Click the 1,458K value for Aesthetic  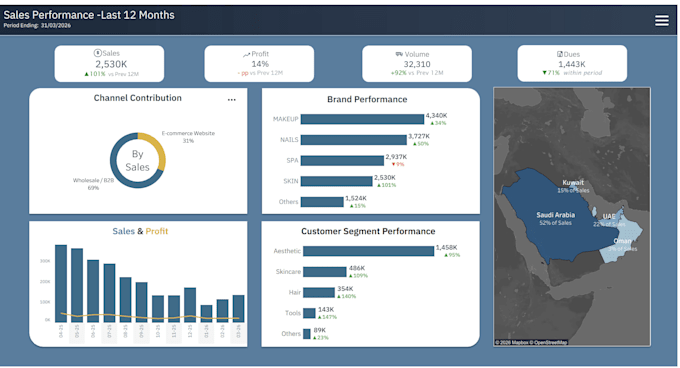pos(447,247)
